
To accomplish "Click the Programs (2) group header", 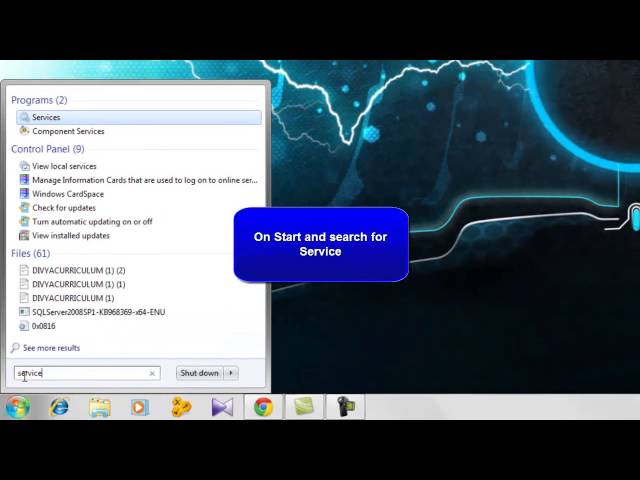I will tap(39, 100).
